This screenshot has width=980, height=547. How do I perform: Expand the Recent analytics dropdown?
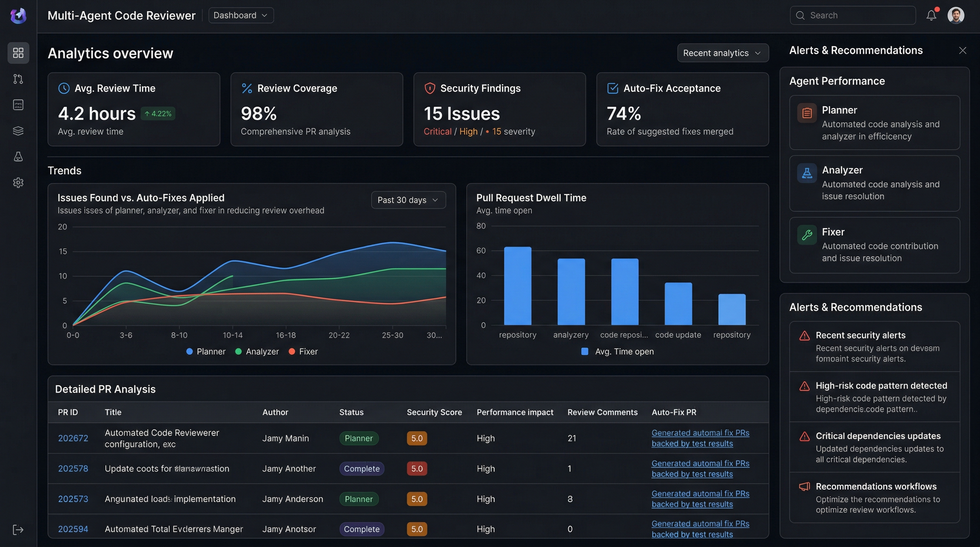pos(723,53)
